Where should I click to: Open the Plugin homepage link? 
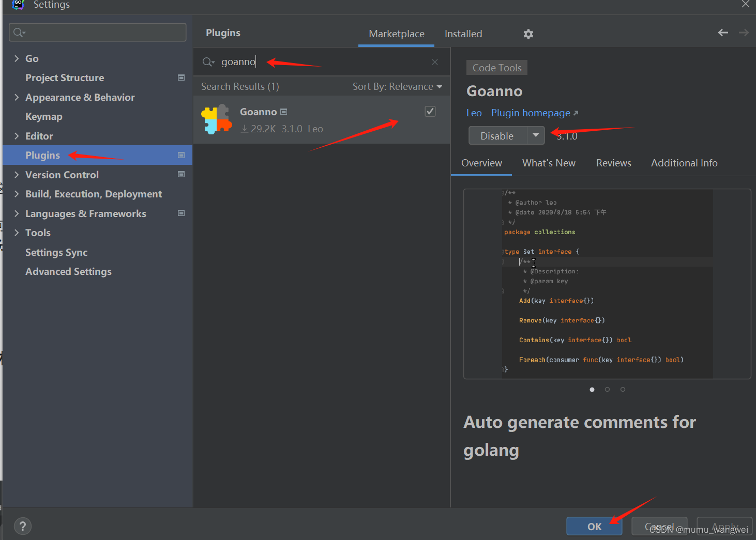coord(535,113)
